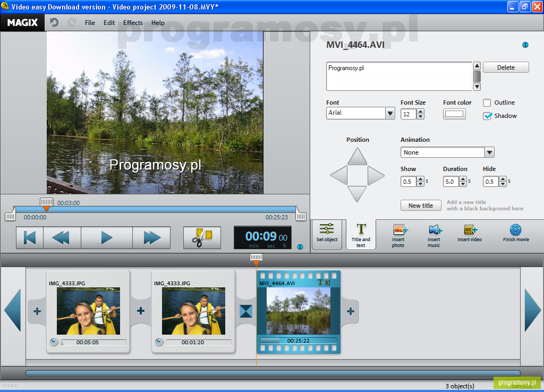Image resolution: width=544 pixels, height=392 pixels.
Task: Click the New title button
Action: pos(421,206)
